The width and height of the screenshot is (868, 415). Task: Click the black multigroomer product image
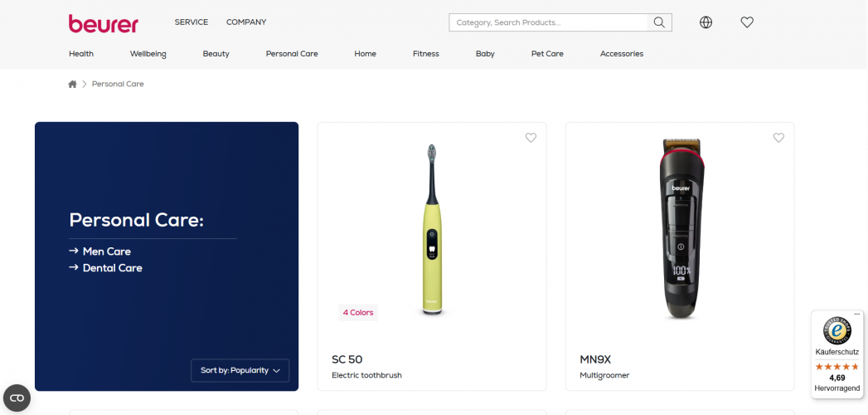pos(681,229)
